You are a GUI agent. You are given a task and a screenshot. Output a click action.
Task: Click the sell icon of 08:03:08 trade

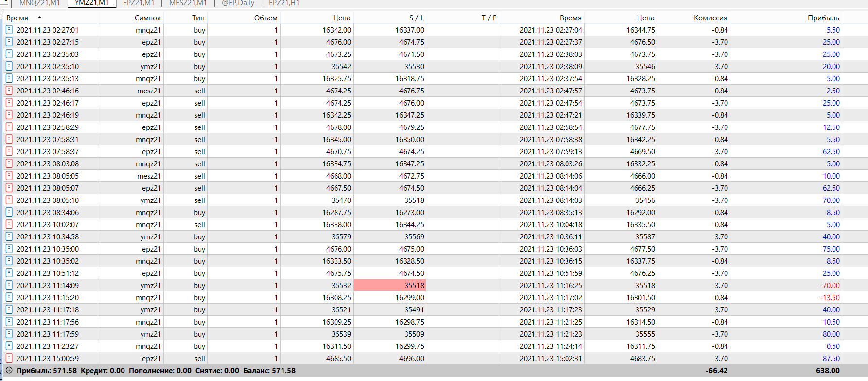click(x=9, y=163)
